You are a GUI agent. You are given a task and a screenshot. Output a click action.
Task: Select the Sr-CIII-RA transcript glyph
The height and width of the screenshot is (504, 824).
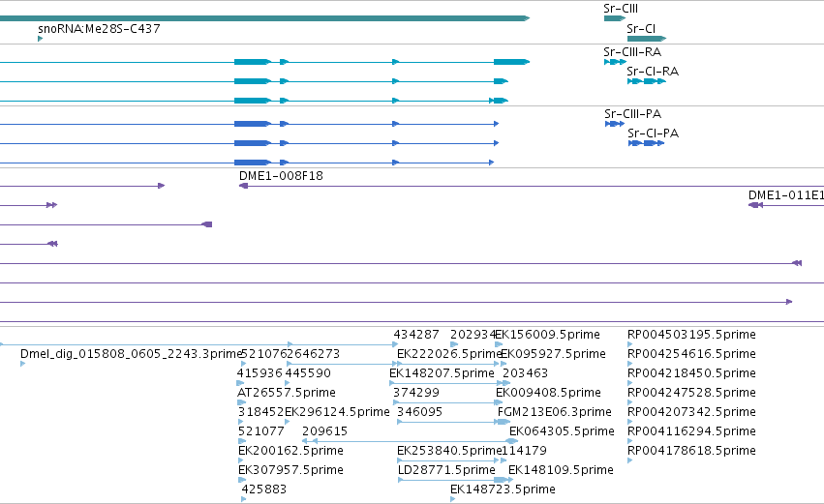[x=616, y=62]
